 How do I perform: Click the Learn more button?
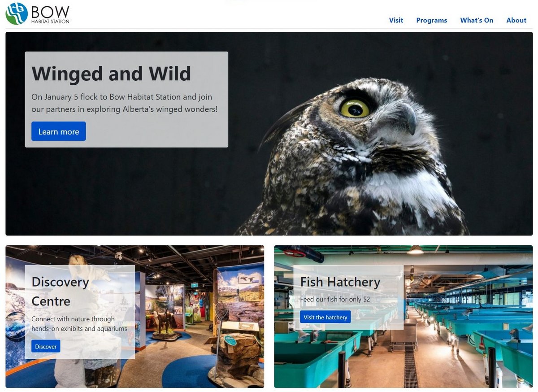[x=58, y=131]
